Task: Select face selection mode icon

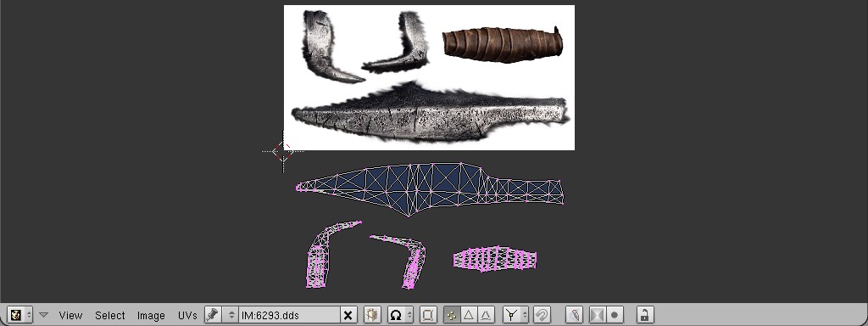Action: pyautogui.click(x=486, y=315)
